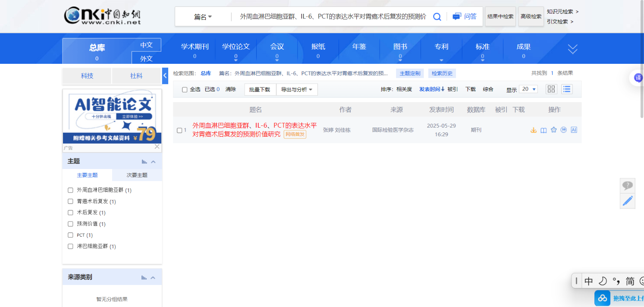Screen dimensions: 644x307
Task: Expand the 导出与分析 dropdown menu
Action: (x=297, y=90)
